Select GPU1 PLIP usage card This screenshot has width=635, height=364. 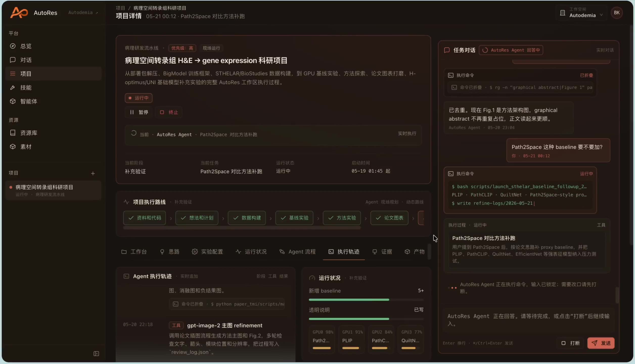351,339
